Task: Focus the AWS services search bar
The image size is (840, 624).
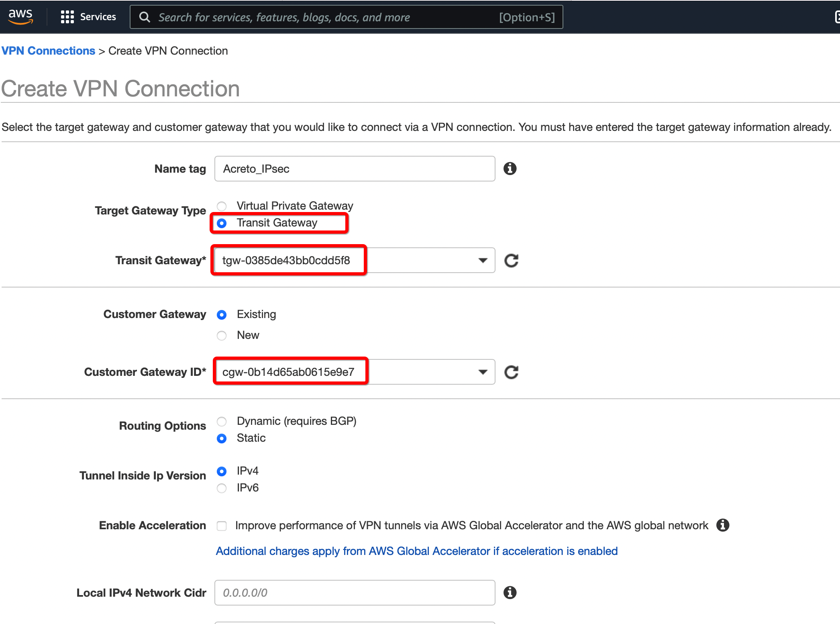Action: click(346, 17)
